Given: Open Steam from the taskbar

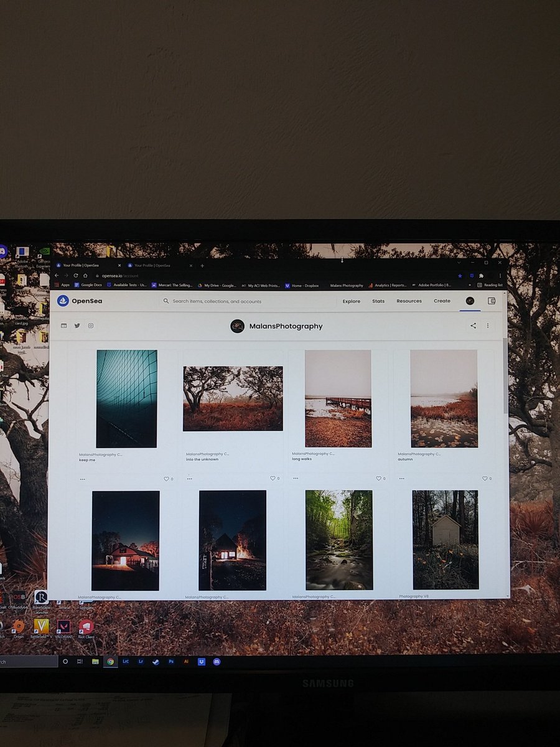Looking at the screenshot, I should coord(156,662).
